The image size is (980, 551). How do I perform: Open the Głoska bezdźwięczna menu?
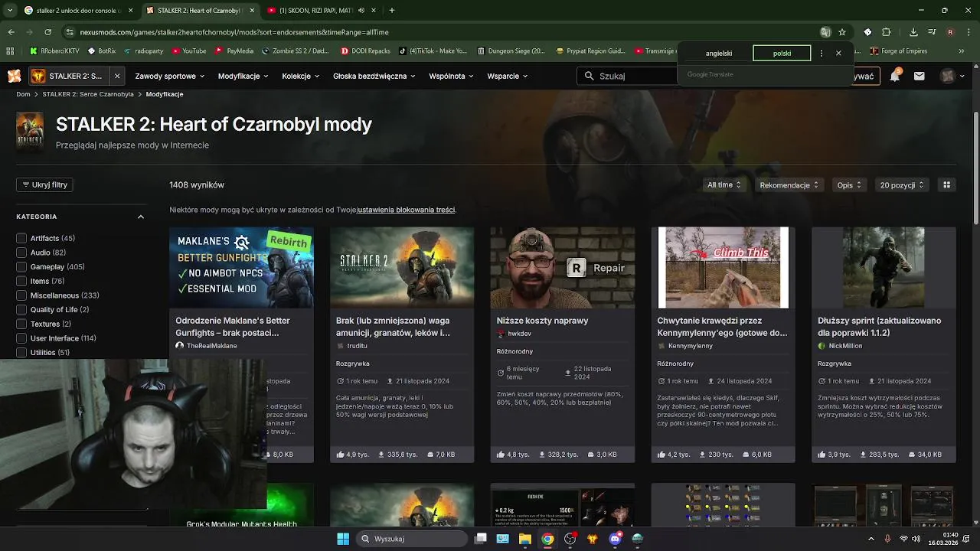374,76
